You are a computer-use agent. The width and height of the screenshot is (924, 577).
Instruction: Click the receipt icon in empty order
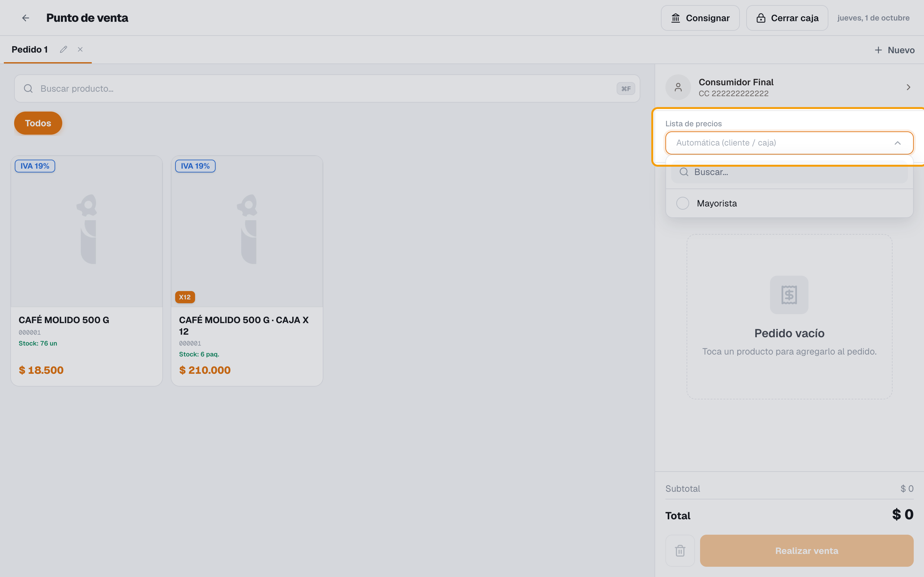pos(789,295)
